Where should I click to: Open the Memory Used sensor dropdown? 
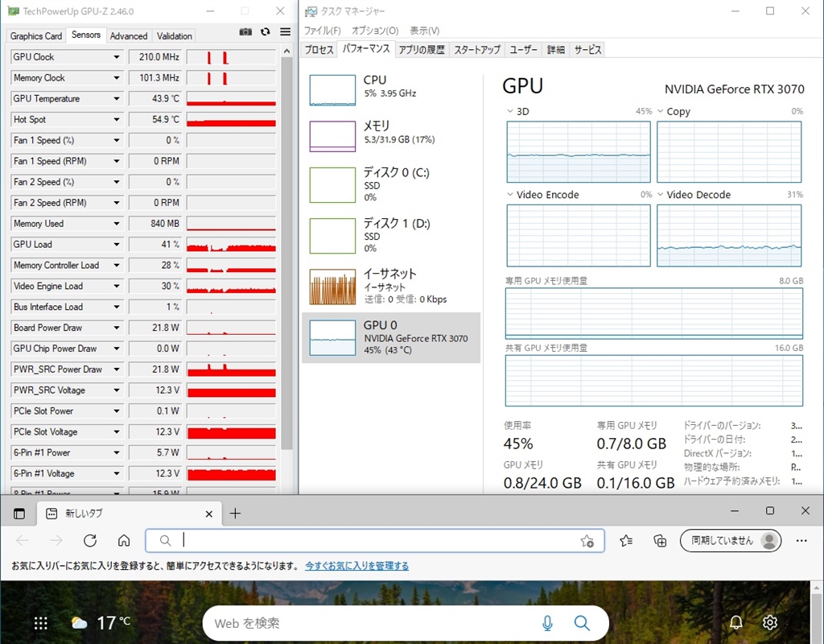[x=117, y=224]
